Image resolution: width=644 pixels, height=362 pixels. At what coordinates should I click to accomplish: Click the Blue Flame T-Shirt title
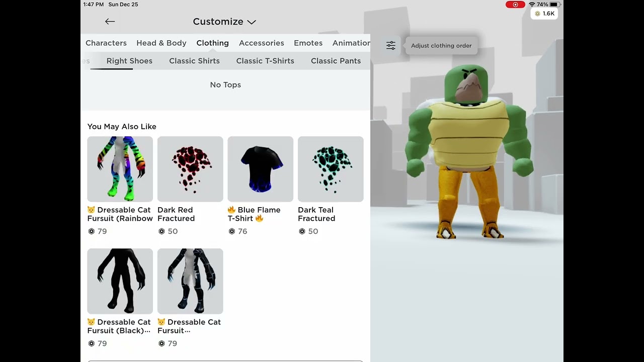254,214
